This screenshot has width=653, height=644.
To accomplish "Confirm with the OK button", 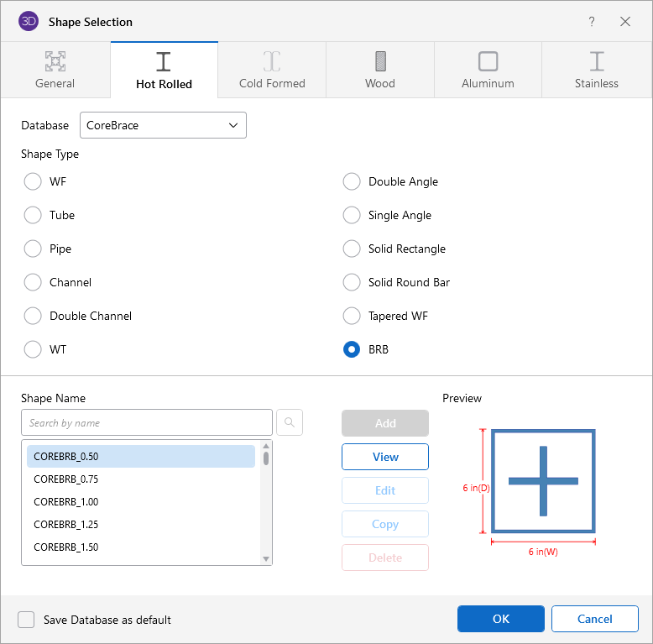I will (x=500, y=619).
